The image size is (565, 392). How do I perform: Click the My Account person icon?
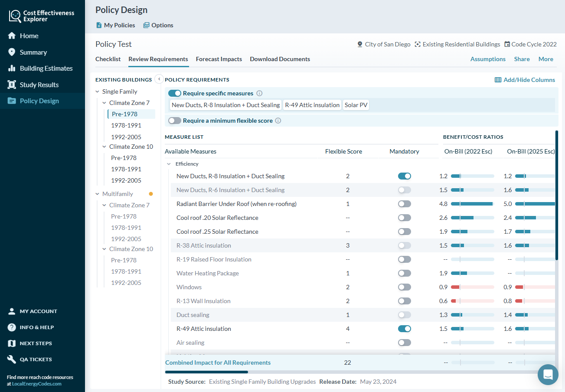point(12,311)
